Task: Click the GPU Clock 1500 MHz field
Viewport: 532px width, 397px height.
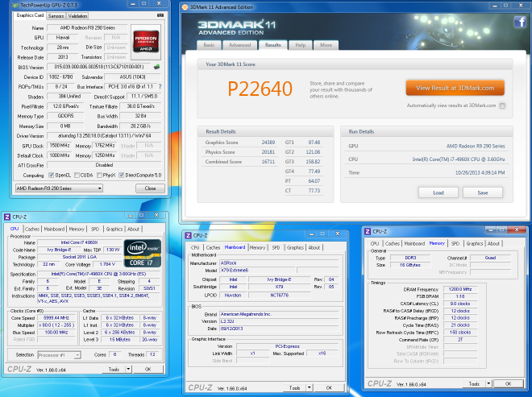Action: coord(60,146)
